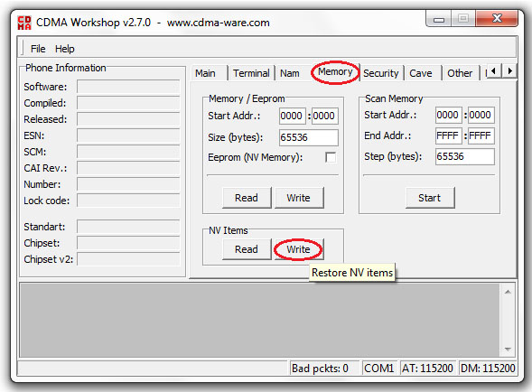Click the Step (bytes) field
Screen dimensions: 532x392
coord(465,156)
